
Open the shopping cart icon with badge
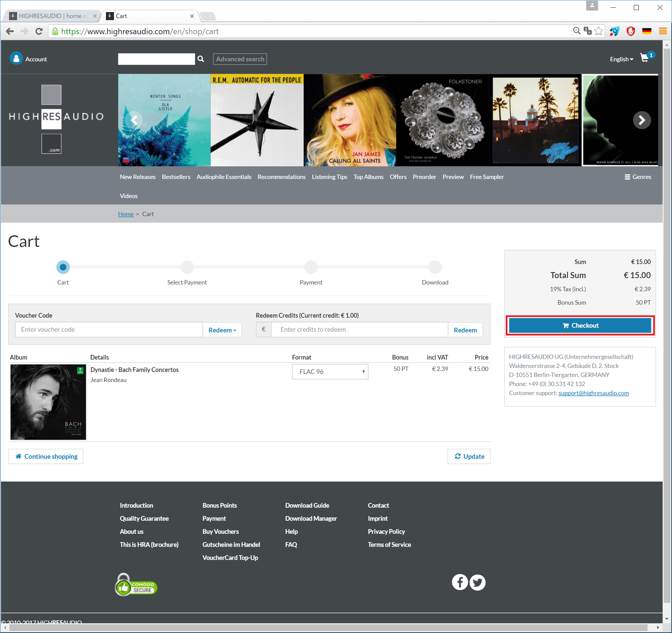[647, 57]
